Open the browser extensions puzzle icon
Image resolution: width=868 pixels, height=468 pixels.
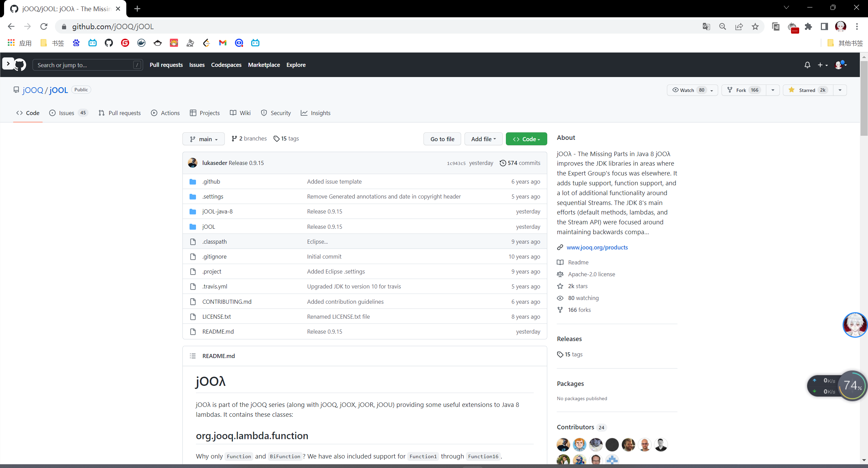[x=808, y=26]
